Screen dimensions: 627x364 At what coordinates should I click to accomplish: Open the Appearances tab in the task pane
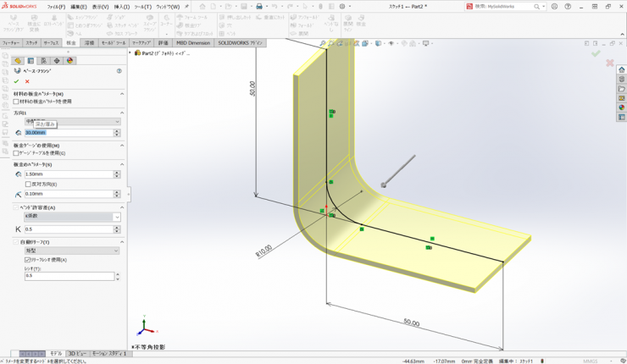[x=622, y=108]
